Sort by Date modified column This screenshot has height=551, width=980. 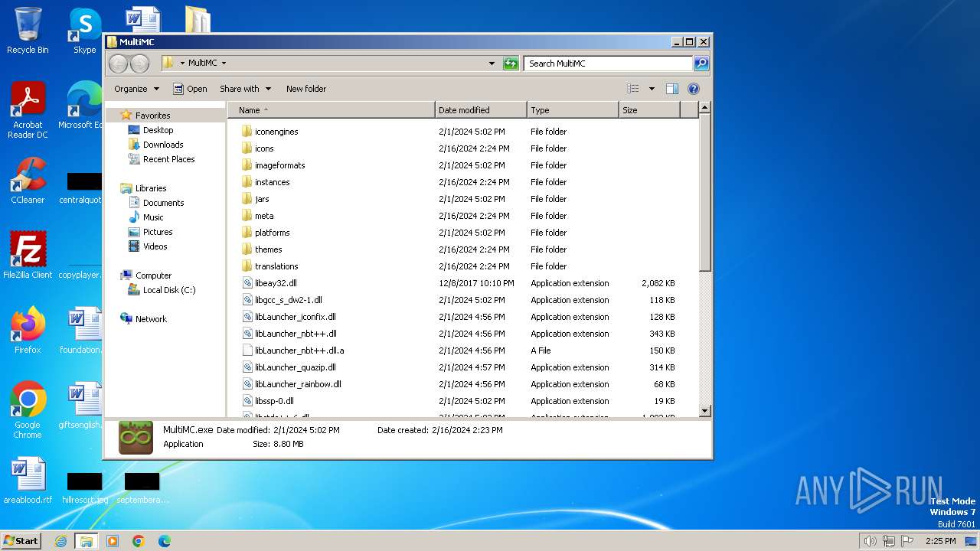click(481, 110)
